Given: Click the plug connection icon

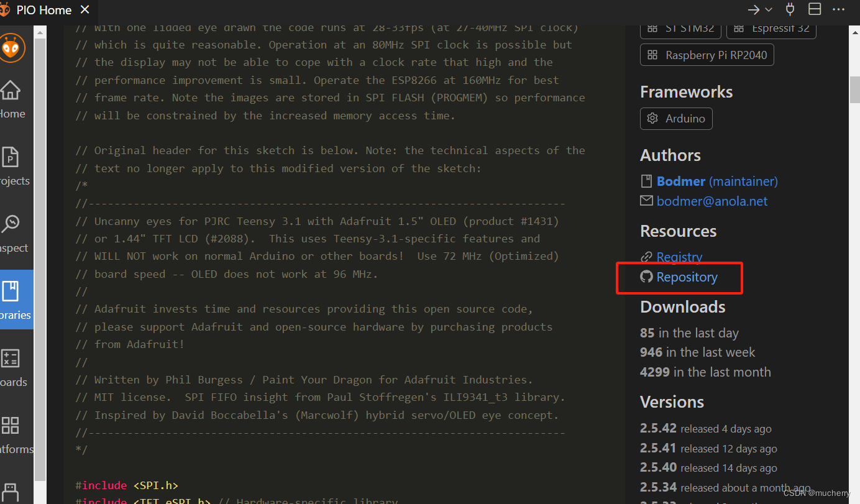Looking at the screenshot, I should coord(790,9).
